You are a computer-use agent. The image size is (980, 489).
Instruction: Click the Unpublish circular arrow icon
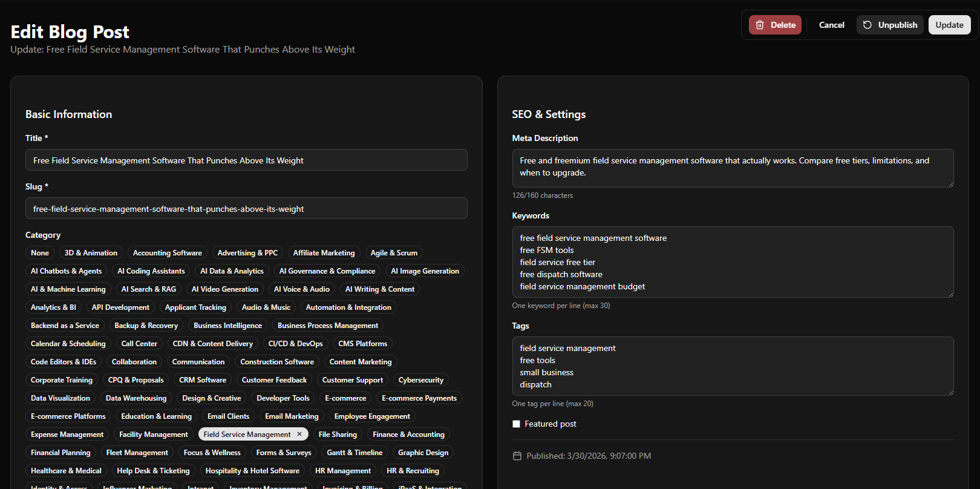[867, 25]
